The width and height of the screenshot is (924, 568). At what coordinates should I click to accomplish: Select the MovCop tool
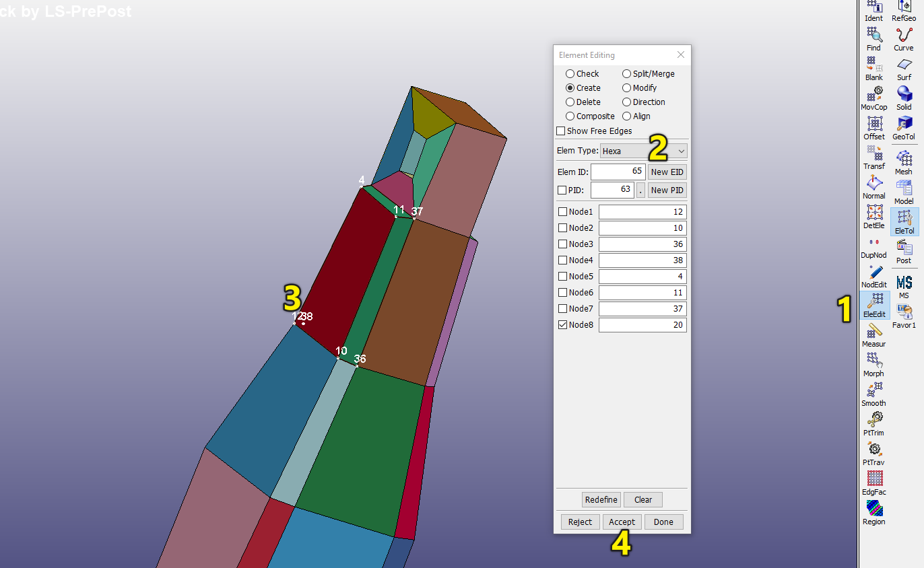pos(874,98)
